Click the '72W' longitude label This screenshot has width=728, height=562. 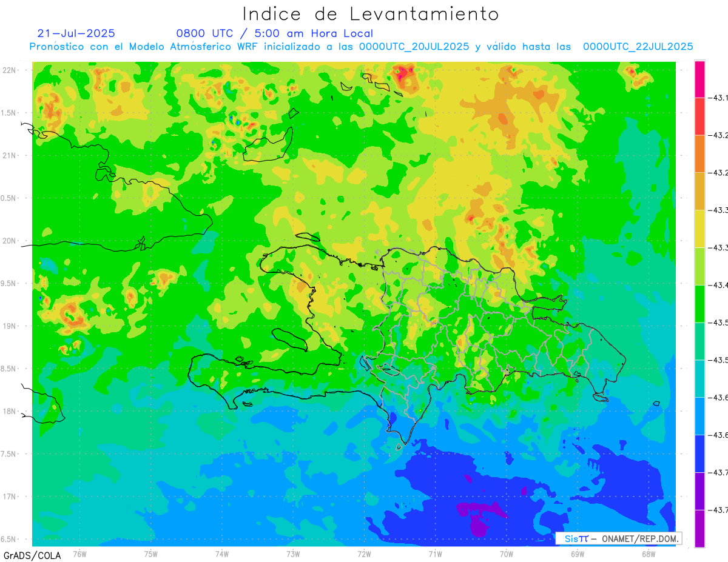tap(364, 554)
